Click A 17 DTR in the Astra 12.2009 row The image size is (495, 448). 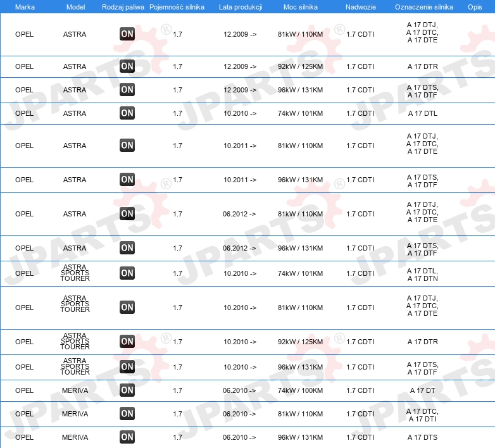423,66
